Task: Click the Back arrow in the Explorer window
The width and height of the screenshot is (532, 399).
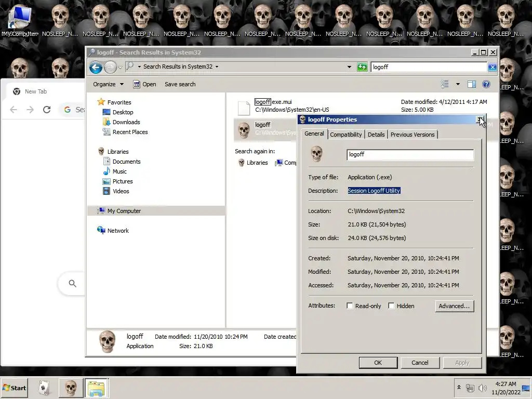Action: click(96, 67)
